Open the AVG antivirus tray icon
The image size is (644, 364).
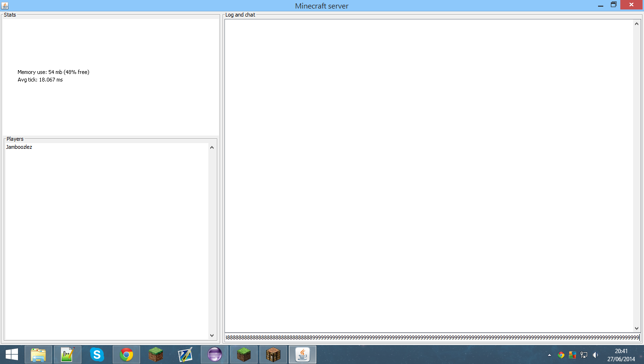click(x=572, y=355)
